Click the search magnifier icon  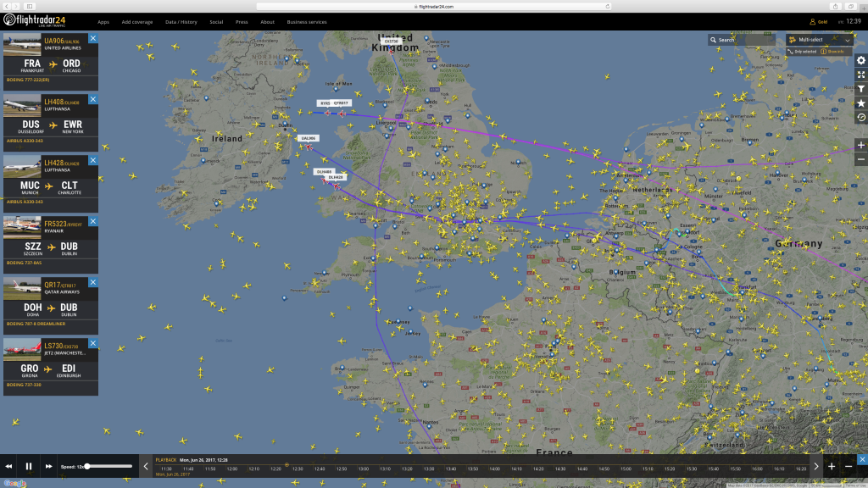(714, 40)
